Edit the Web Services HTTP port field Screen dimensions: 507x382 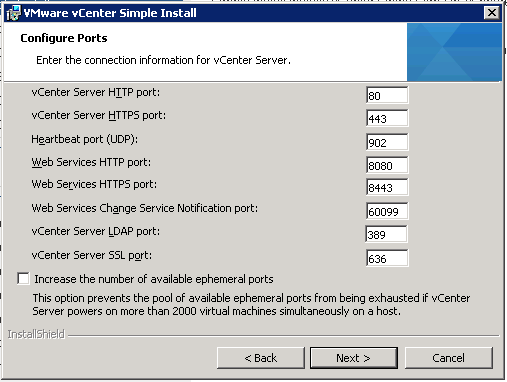[387, 165]
